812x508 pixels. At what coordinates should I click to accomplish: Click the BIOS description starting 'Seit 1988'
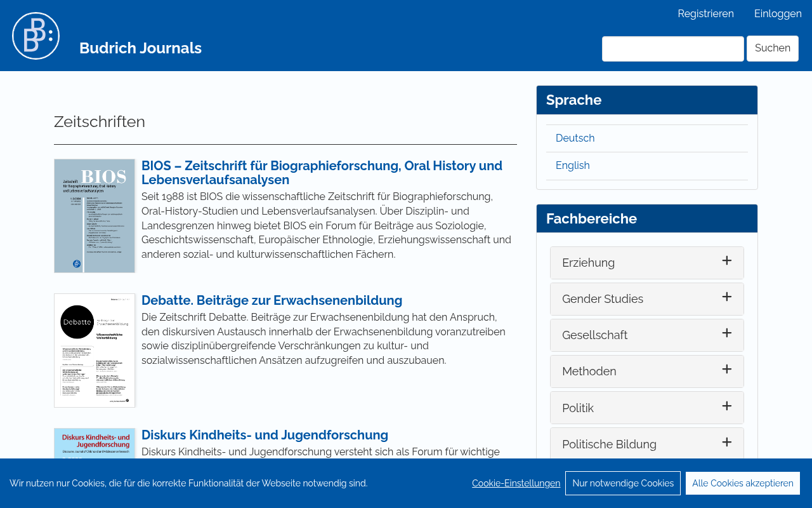(326, 225)
